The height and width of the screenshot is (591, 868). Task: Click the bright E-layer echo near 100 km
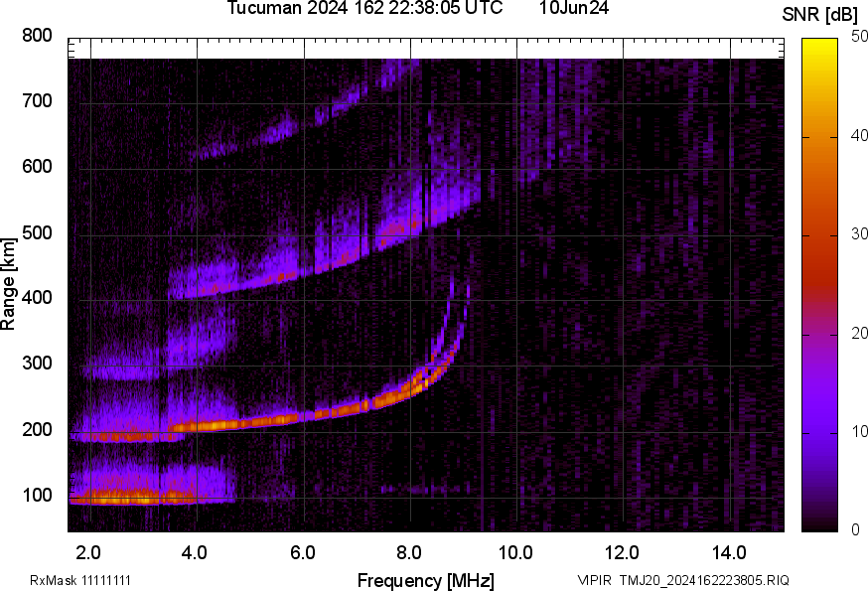click(x=133, y=497)
